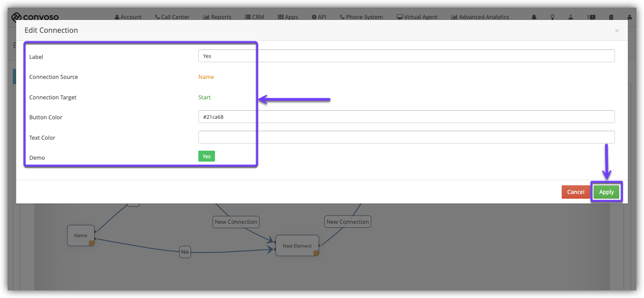Open the Reports menu
644x298 pixels.
coord(217,17)
